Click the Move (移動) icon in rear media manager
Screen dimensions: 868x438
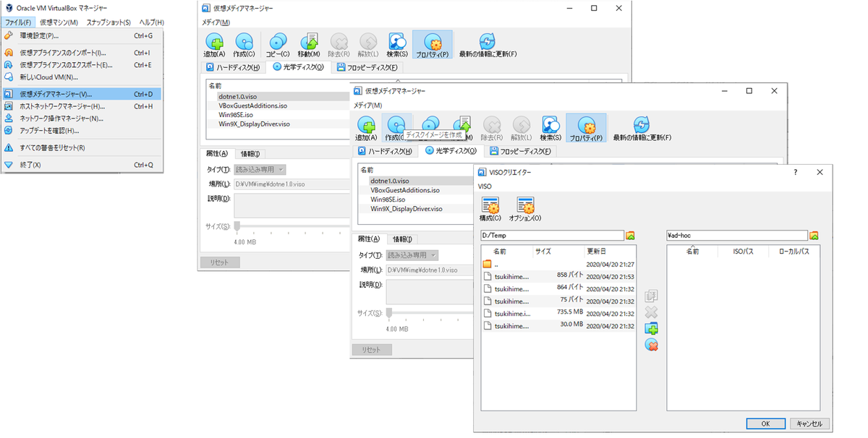[310, 43]
